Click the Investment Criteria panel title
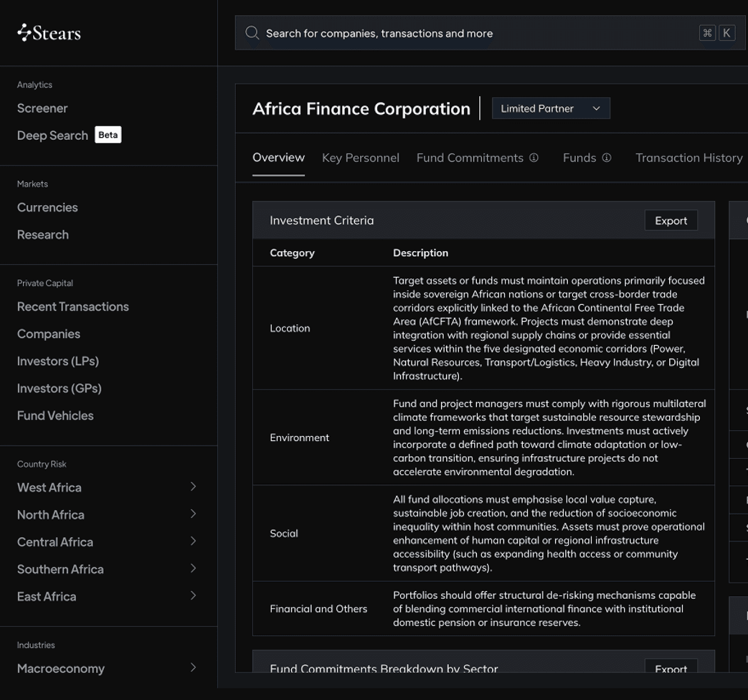Image resolution: width=748 pixels, height=700 pixels. pyautogui.click(x=322, y=221)
